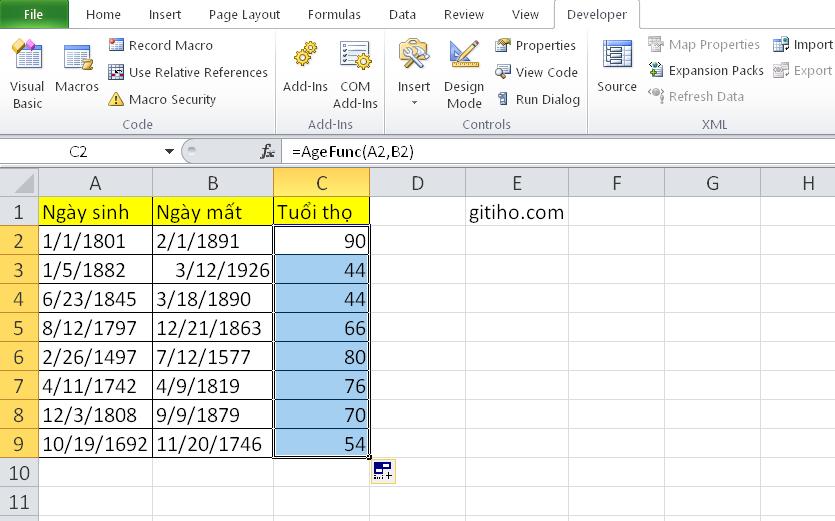The height and width of the screenshot is (521, 835).
Task: Switch to the Insert ribbon tab
Action: click(165, 14)
